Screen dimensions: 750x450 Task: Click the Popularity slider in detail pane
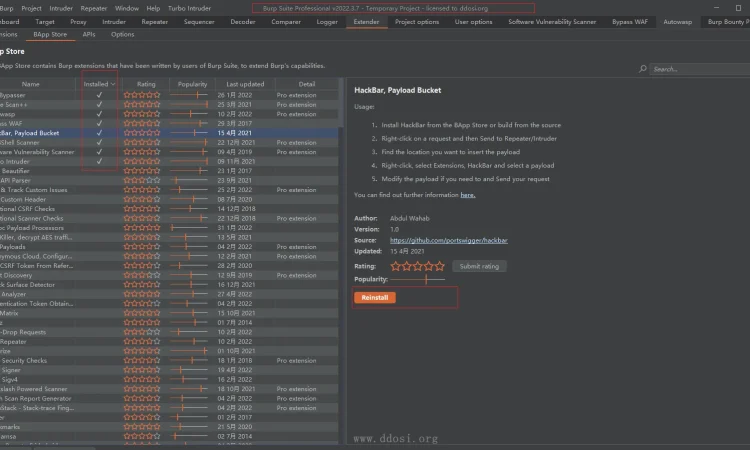418,279
